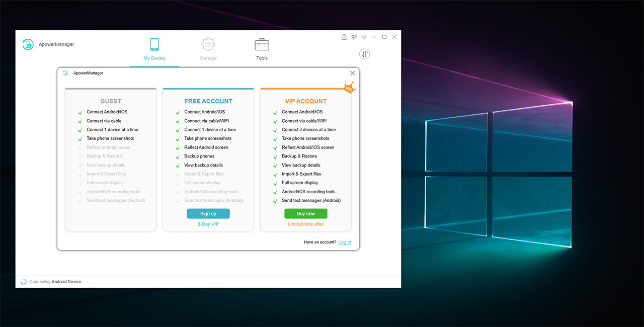Switch to the Manage tab
Screen dimensions: 644x327
[208, 49]
